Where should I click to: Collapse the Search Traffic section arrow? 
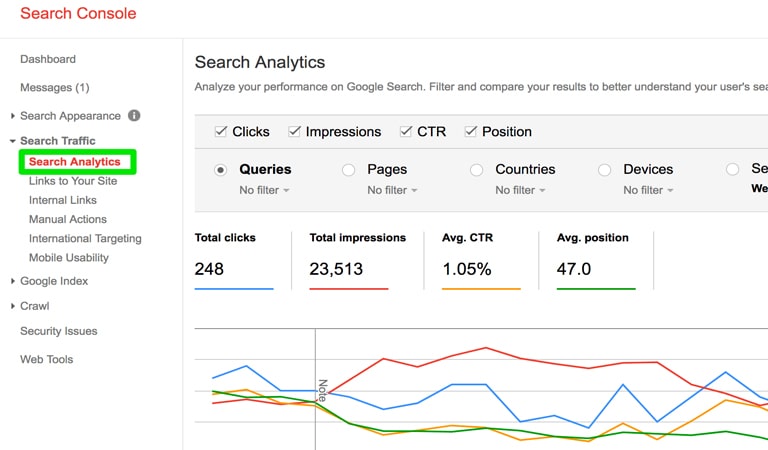13,141
